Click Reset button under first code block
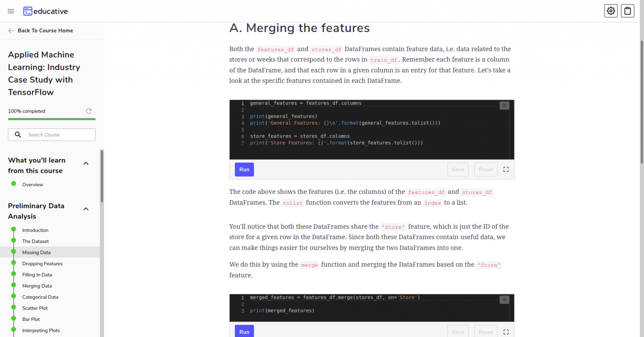 pyautogui.click(x=486, y=170)
